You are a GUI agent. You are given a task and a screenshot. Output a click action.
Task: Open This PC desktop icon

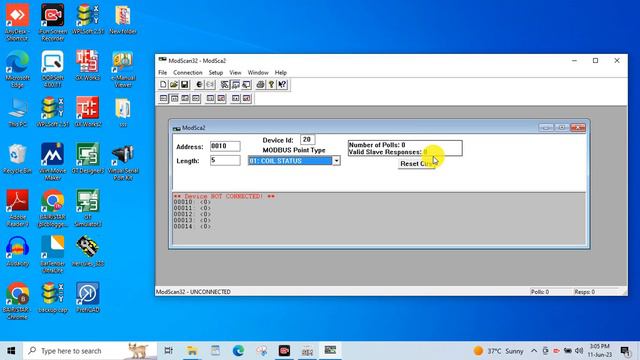click(17, 112)
